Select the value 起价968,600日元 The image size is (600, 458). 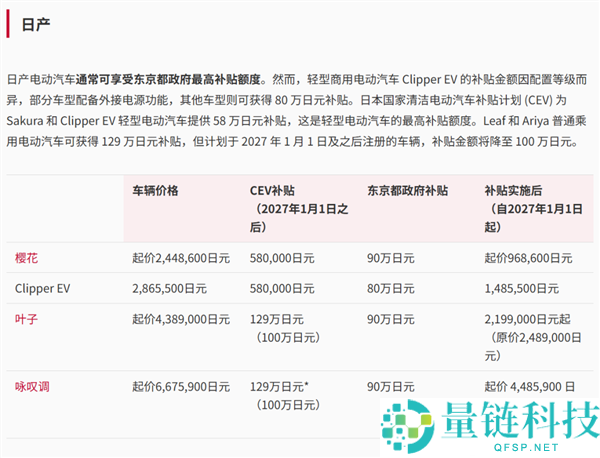click(x=528, y=258)
